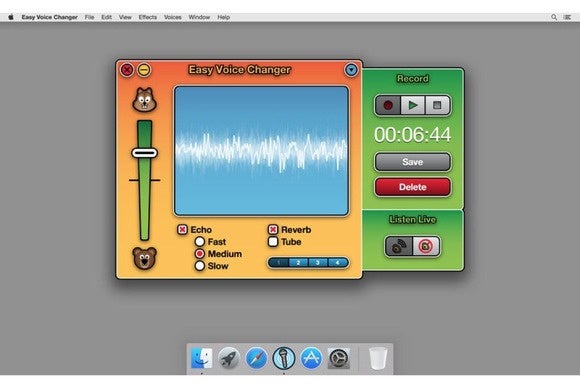580x388 pixels.
Task: Click the waveform display area
Action: click(262, 151)
